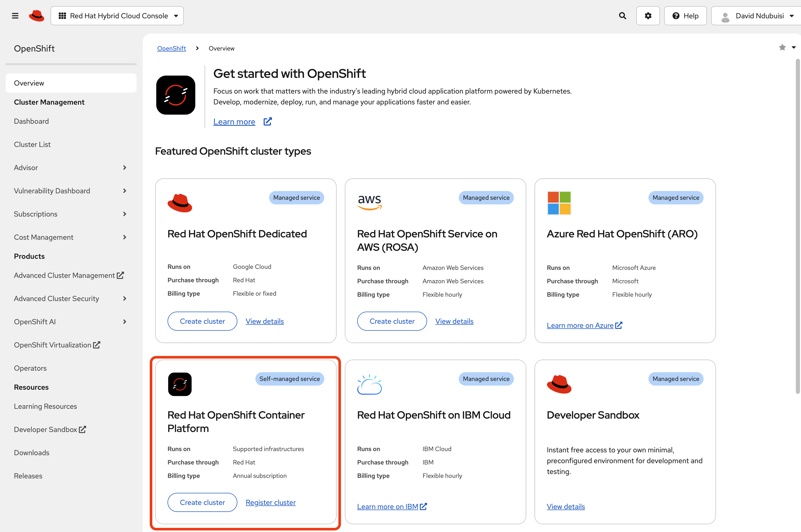The image size is (801, 532).
Task: Go to Downloads in sidebar
Action: tap(31, 453)
